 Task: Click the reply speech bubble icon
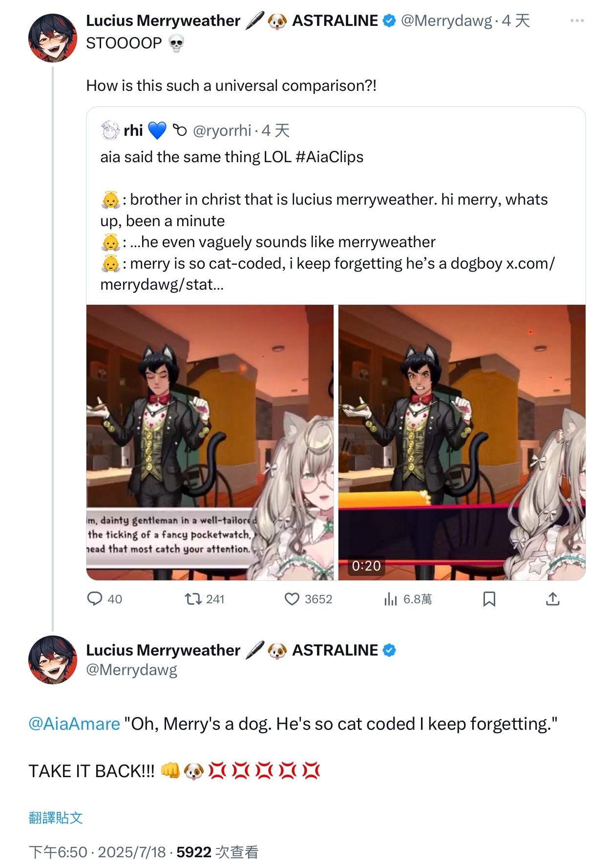tap(94, 599)
